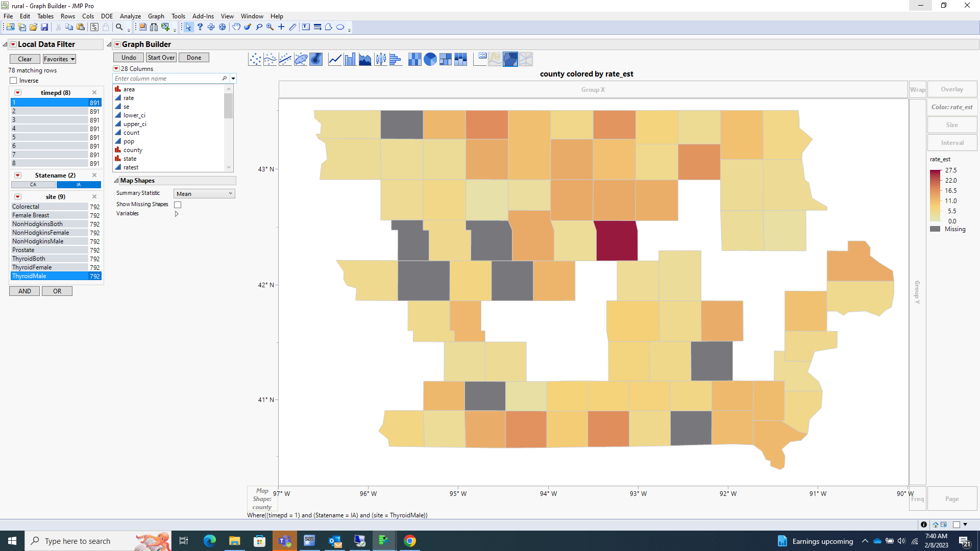980x551 pixels.
Task: Select timepd value 3 in the filter
Action: [x=50, y=119]
